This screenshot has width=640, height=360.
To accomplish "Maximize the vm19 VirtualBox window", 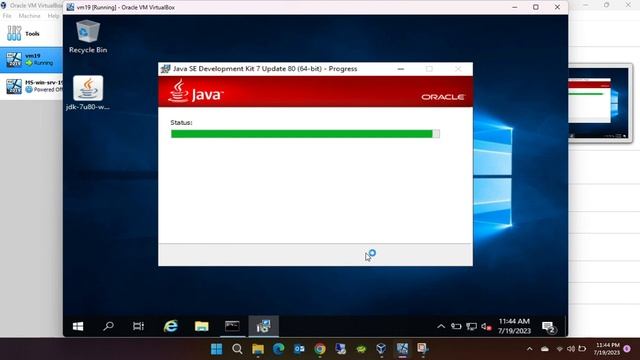I will point(536,7).
